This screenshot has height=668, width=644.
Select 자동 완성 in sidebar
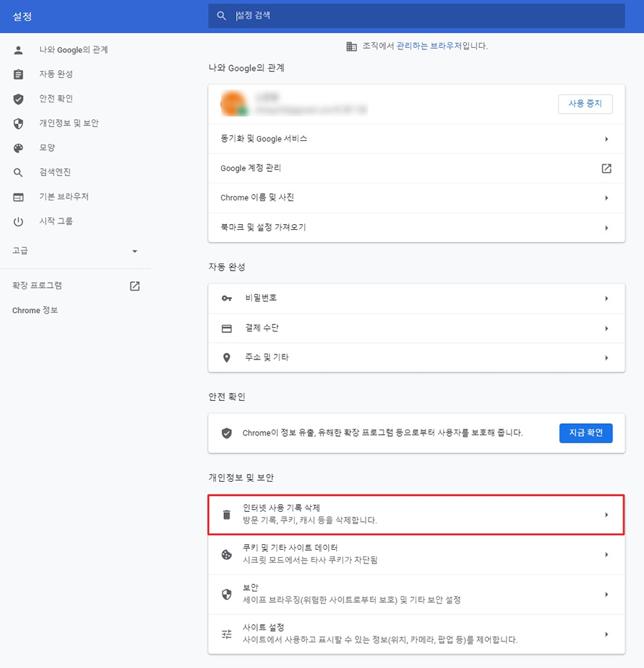point(56,74)
